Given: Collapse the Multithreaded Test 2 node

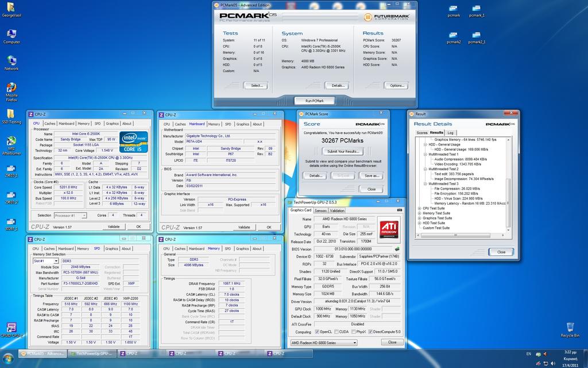Looking at the screenshot, I should pyautogui.click(x=425, y=169).
